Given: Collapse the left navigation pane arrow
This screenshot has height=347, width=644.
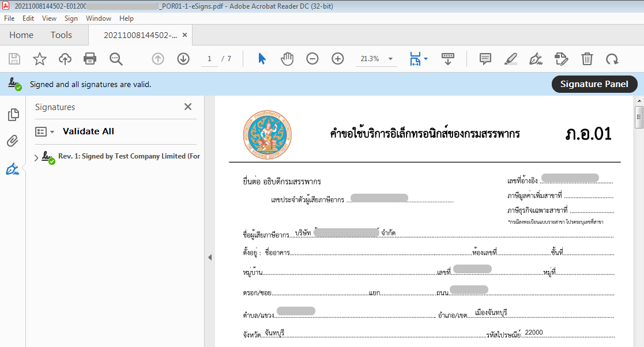Looking at the screenshot, I should (x=210, y=258).
